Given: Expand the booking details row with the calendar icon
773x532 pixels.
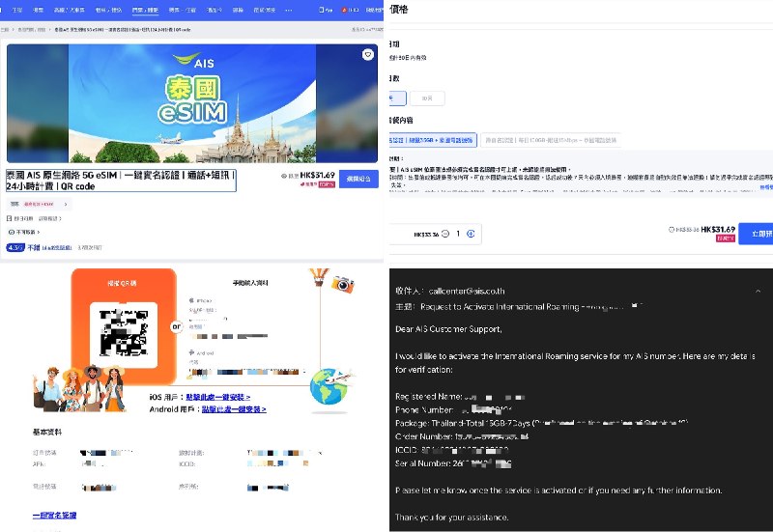Looking at the screenshot, I should pos(34,218).
